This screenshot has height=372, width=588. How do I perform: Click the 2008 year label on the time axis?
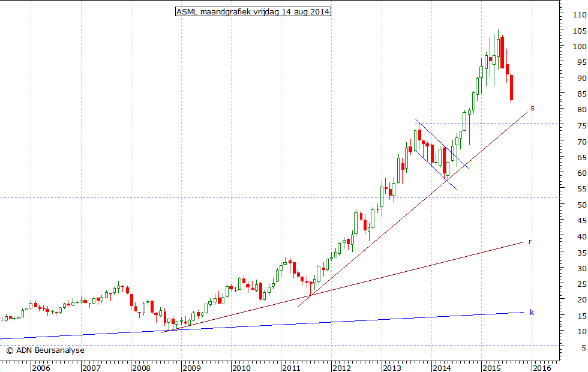tap(142, 368)
